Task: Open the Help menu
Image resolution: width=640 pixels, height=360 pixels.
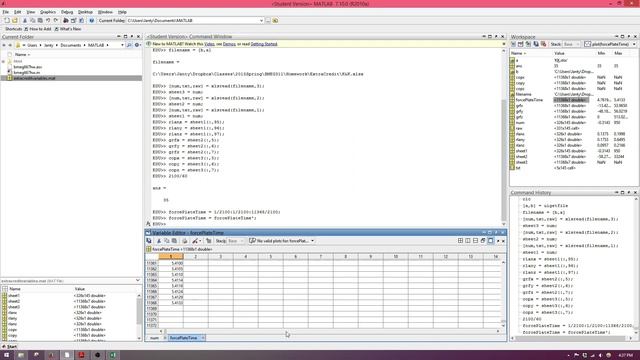Action: coord(122,12)
